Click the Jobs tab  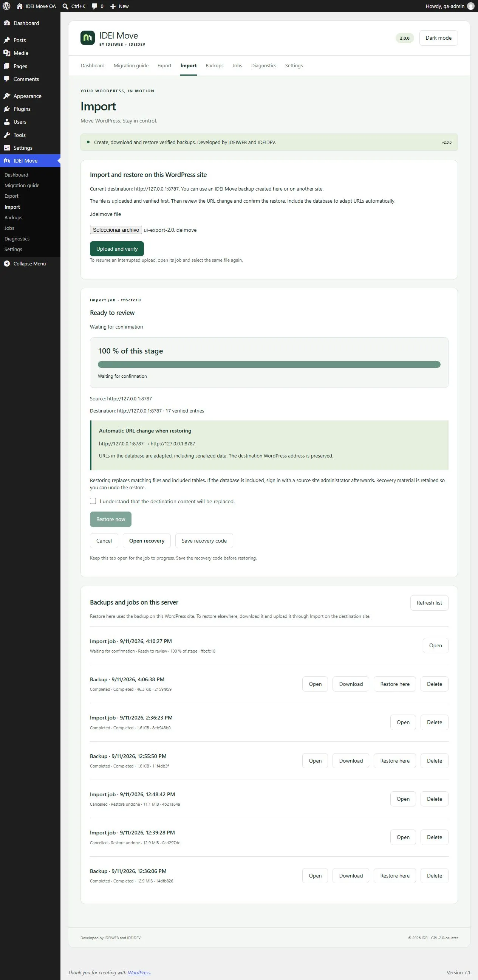237,65
